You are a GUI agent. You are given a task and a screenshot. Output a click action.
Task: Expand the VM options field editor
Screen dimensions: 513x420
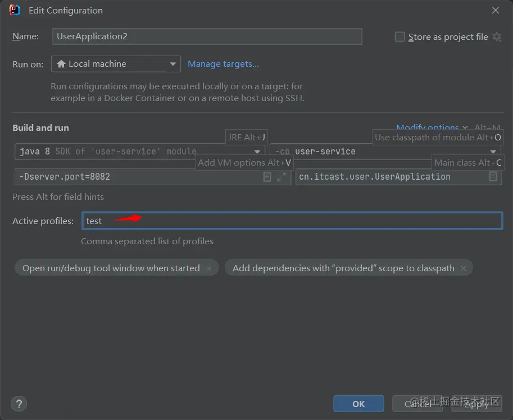click(282, 177)
